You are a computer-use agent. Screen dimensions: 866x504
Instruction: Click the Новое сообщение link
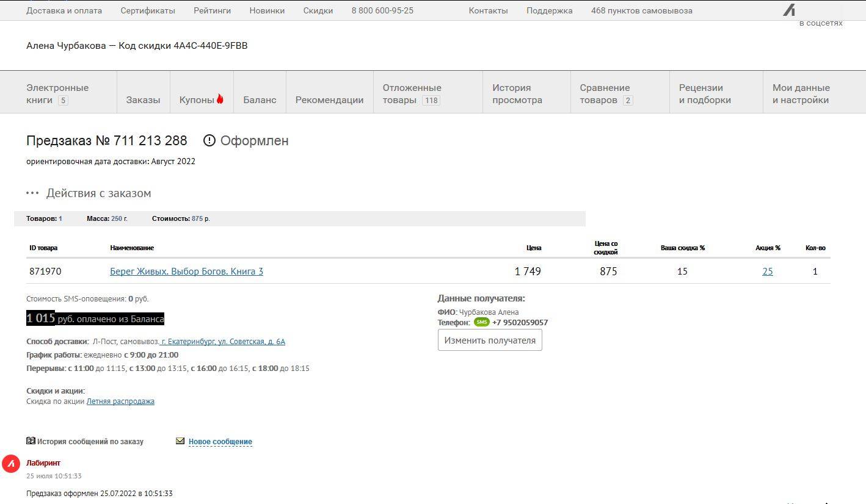[x=220, y=442]
